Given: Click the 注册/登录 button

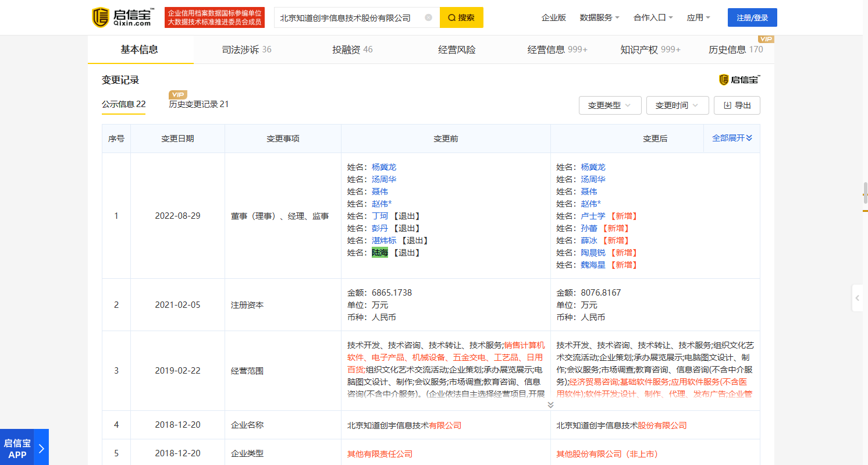Looking at the screenshot, I should pyautogui.click(x=752, y=17).
